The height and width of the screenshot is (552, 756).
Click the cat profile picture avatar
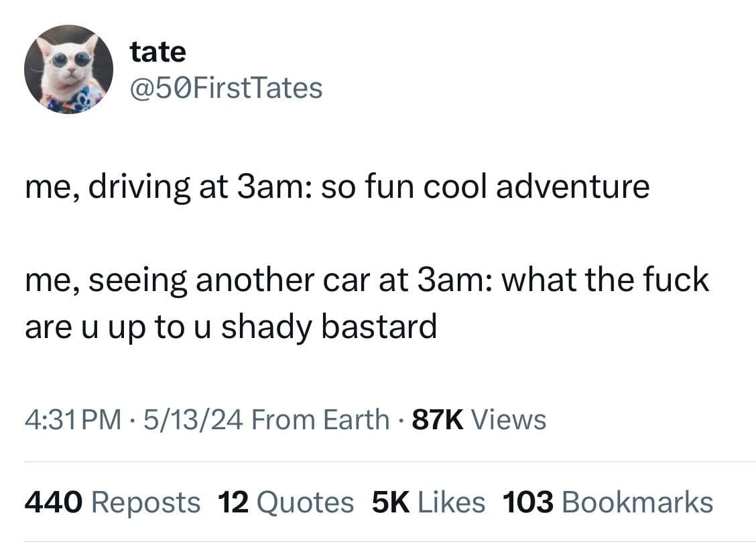(68, 70)
